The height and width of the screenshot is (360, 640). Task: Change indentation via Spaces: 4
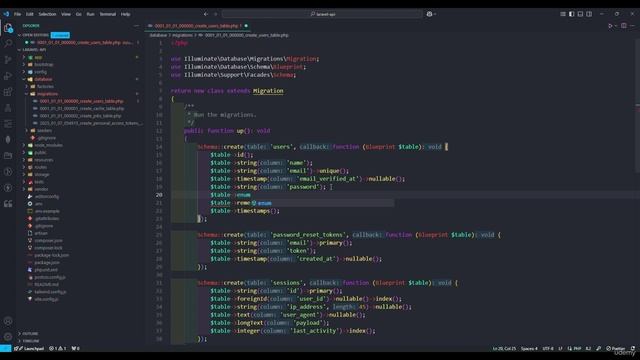click(529, 349)
